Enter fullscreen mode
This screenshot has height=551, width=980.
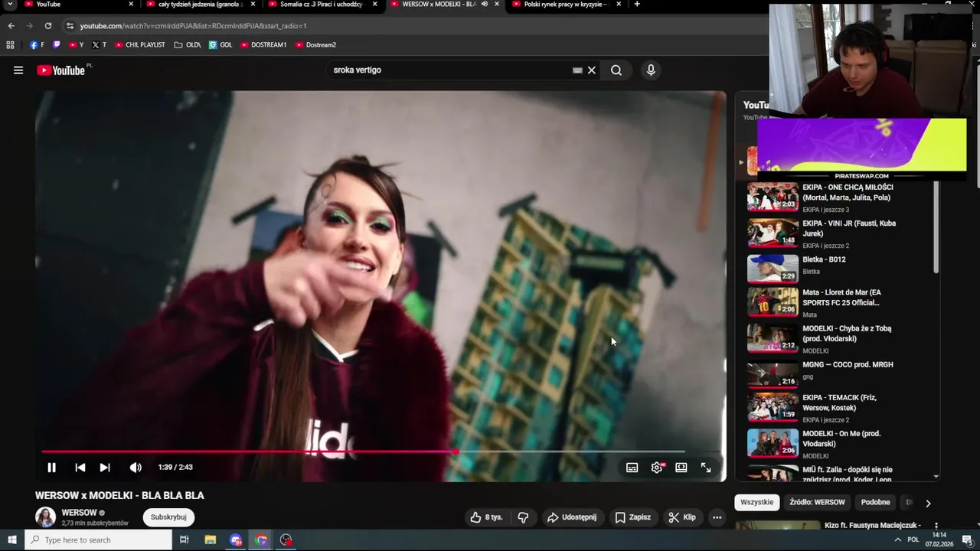pyautogui.click(x=706, y=468)
